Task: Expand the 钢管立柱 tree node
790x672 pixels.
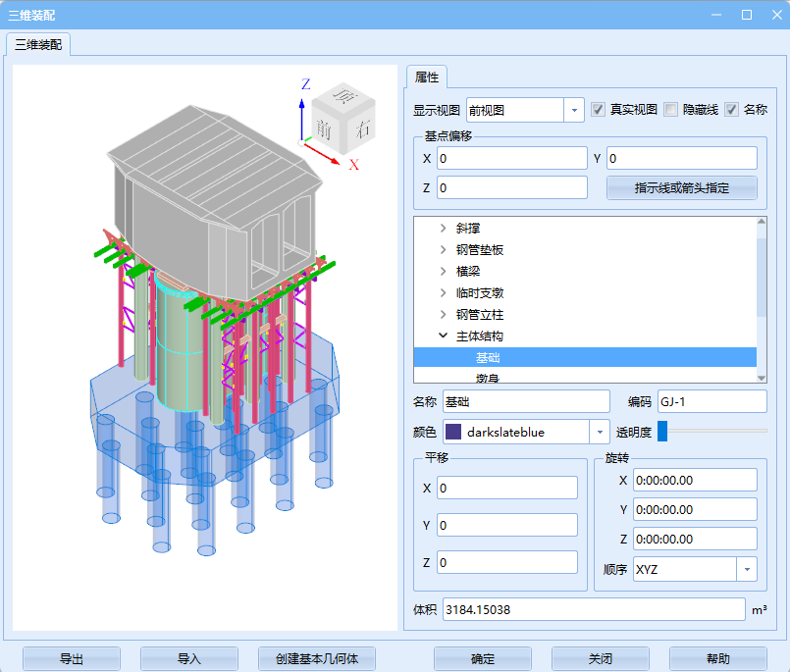Action: coord(443,315)
